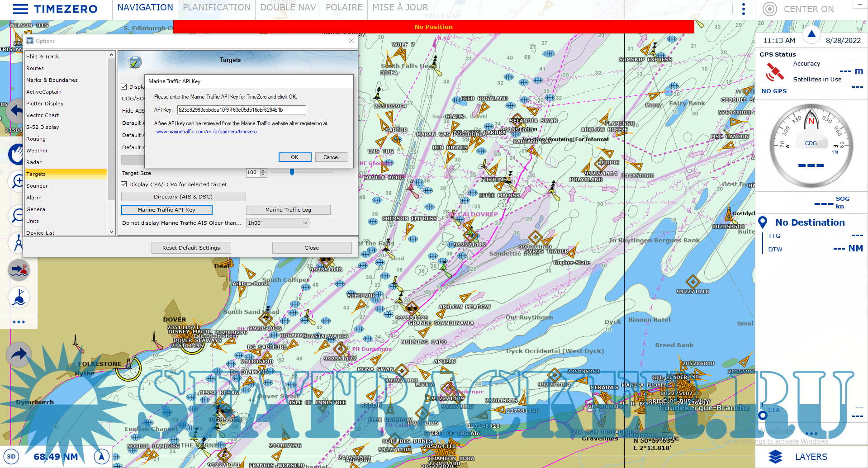Select the divider (compass) measuring tool

18,243
